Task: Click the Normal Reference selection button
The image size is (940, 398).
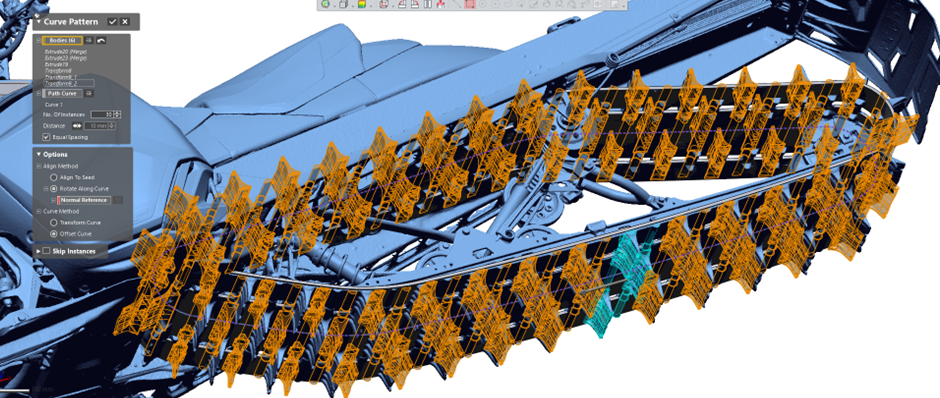Action: pos(84,200)
